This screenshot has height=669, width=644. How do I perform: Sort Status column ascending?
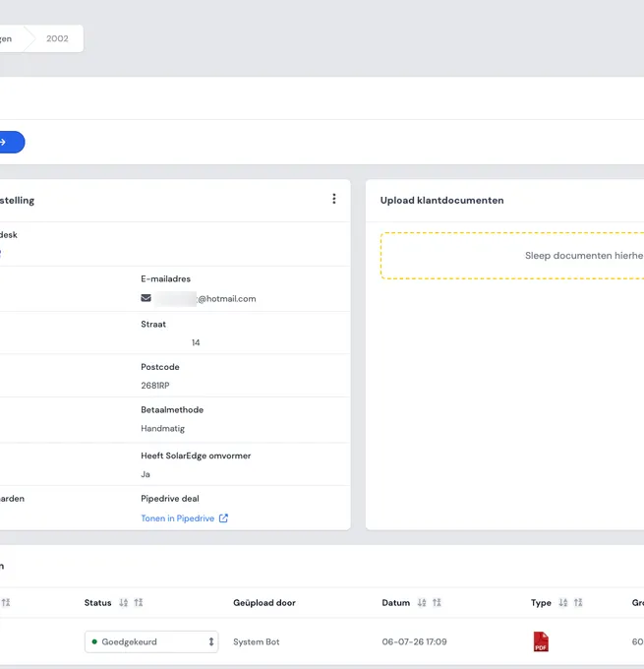(123, 602)
